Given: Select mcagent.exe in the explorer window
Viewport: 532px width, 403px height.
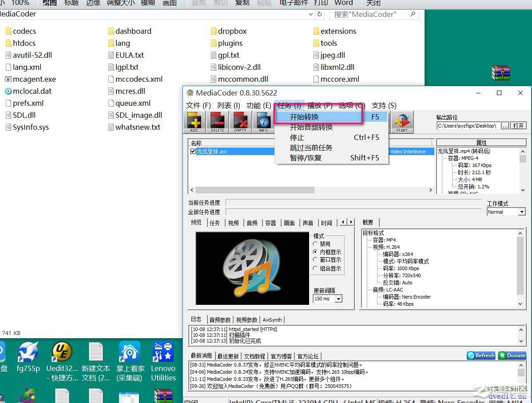Looking at the screenshot, I should tap(31, 79).
